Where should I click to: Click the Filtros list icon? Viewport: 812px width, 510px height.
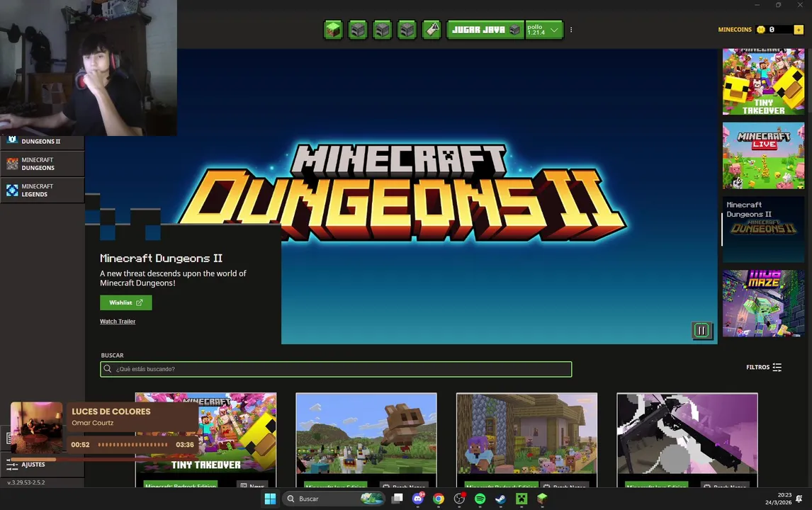pyautogui.click(x=777, y=367)
